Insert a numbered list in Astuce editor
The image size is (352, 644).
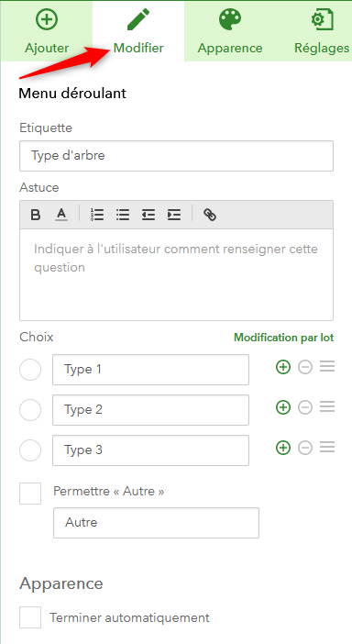[x=97, y=215]
